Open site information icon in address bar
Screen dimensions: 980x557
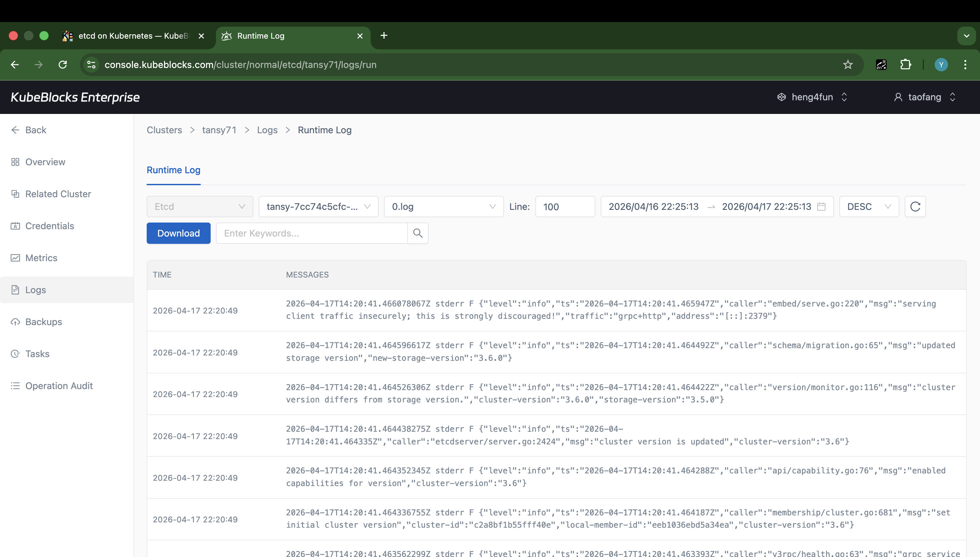[91, 65]
